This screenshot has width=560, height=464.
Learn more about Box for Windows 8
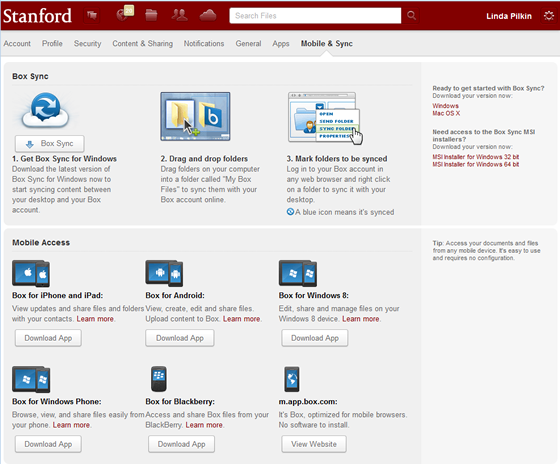(361, 319)
